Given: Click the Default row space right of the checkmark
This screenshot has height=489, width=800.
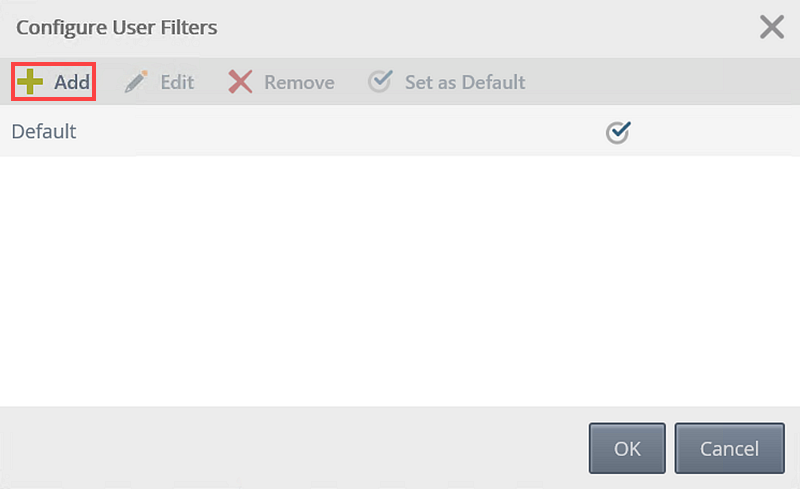Looking at the screenshot, I should coord(716,132).
